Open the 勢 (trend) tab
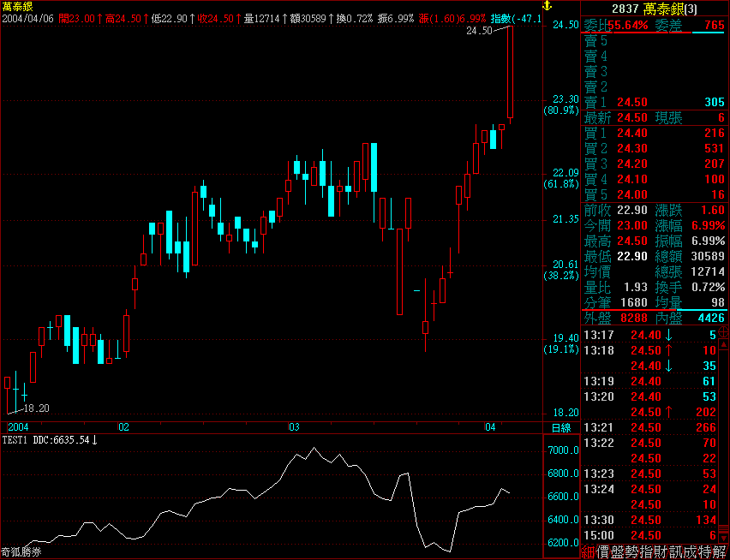The height and width of the screenshot is (560, 730). pyautogui.click(x=631, y=552)
